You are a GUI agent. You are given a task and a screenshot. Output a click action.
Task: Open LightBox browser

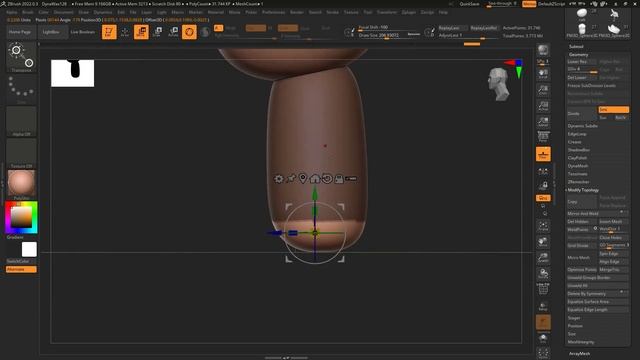tap(51, 32)
